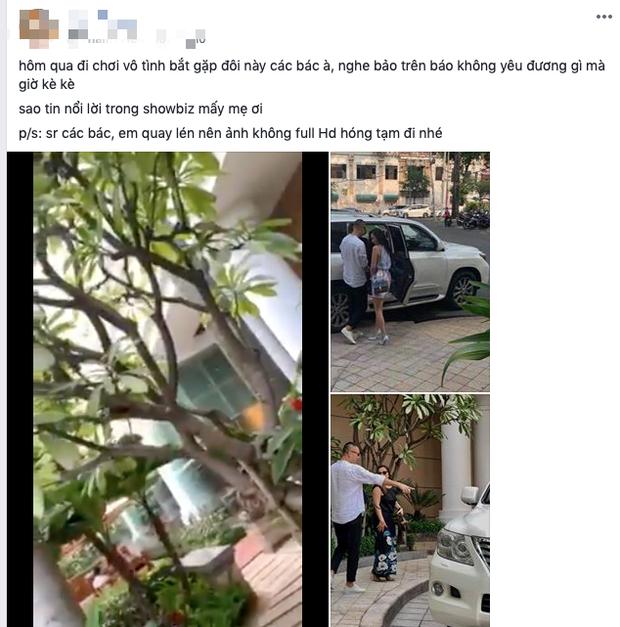Select the 'giờ kè kè' text
Viewport: 620px width, 627px height.
coord(46,84)
